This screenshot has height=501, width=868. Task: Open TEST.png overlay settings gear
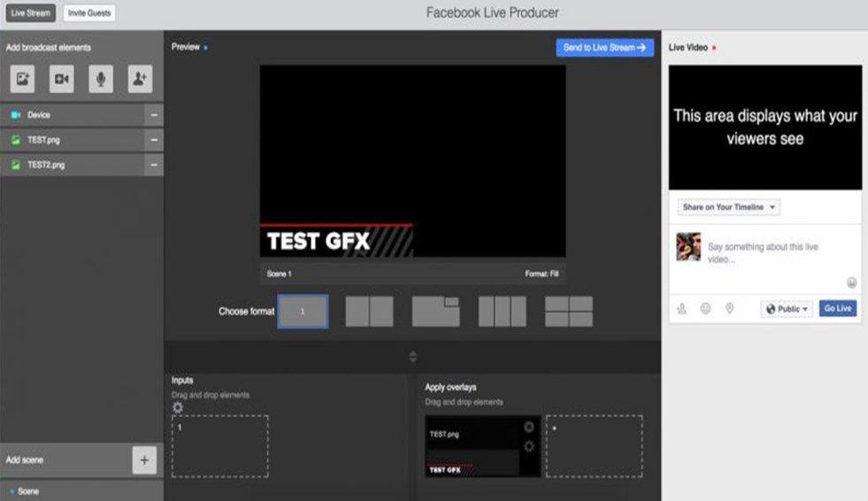(528, 446)
